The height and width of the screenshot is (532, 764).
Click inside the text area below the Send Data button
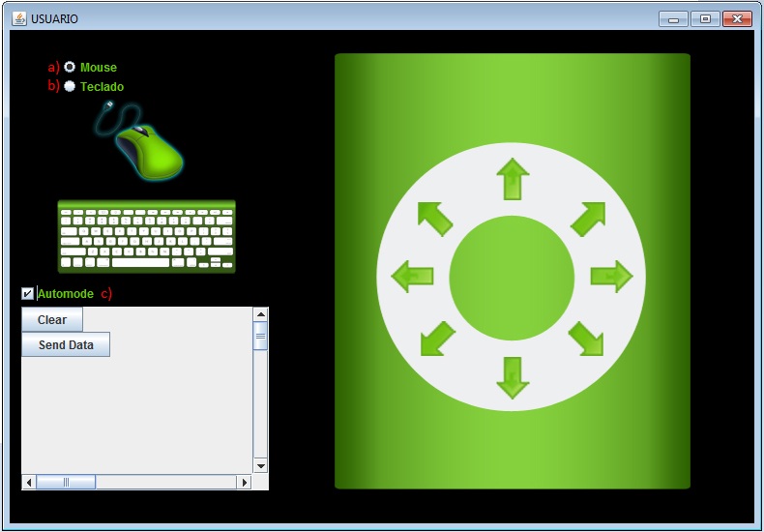(x=137, y=414)
